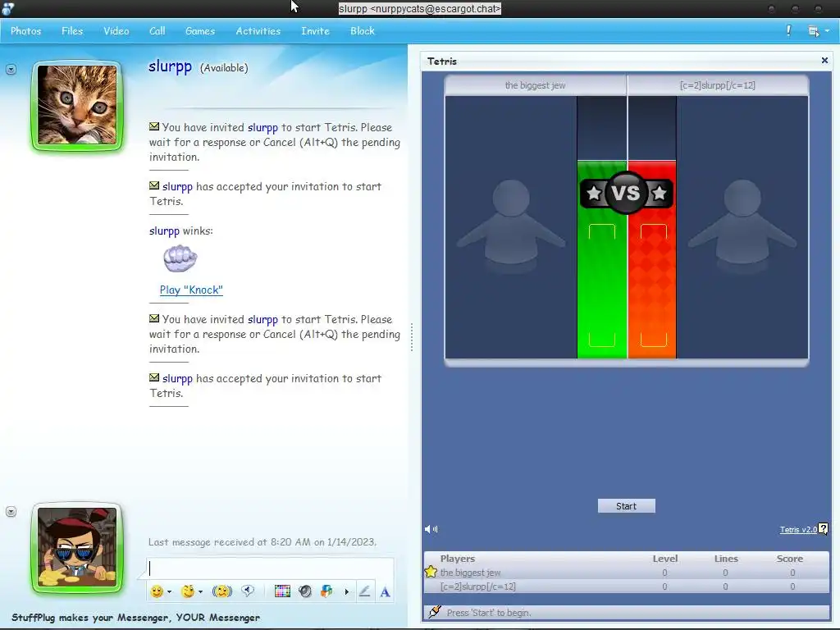Click 'StuffPlug makes your Messenger' footer text
Screen dimensions: 840x630
point(135,617)
